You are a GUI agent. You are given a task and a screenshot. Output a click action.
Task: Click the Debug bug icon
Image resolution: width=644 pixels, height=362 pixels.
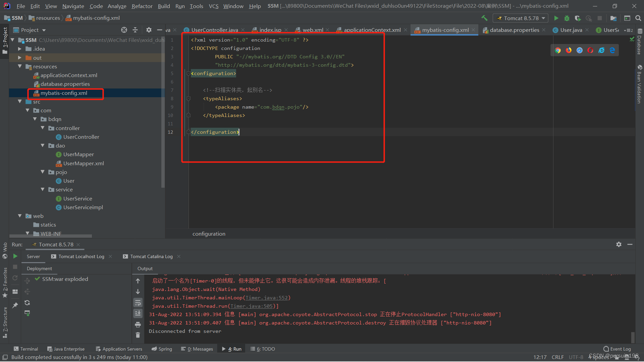tap(567, 18)
